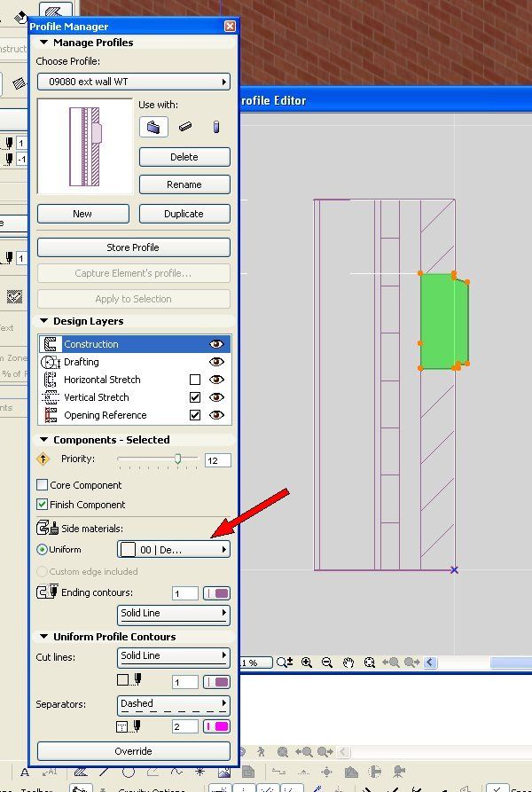The width and height of the screenshot is (532, 792).
Task: Click previous zoom icon in Profile Editor
Action: [x=391, y=663]
